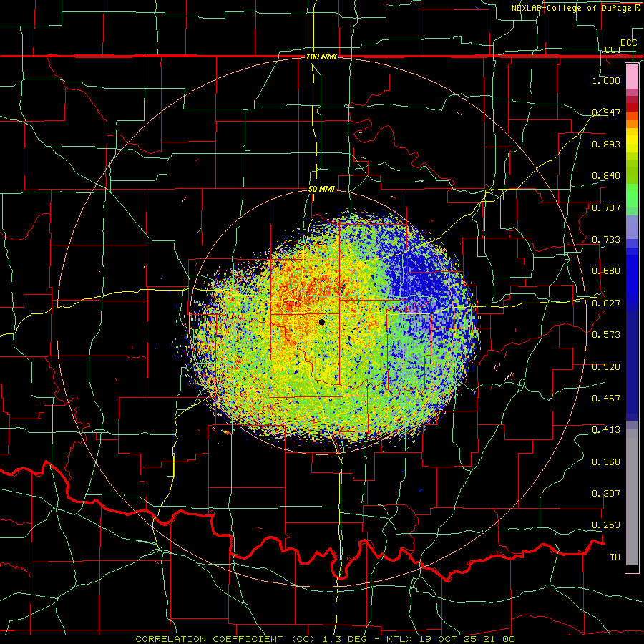Click the 0.787 scale value
Viewport: 644px width, 644px height.
606,208
